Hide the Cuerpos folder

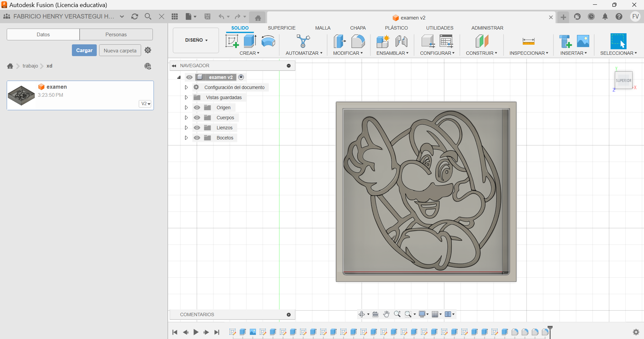click(197, 118)
